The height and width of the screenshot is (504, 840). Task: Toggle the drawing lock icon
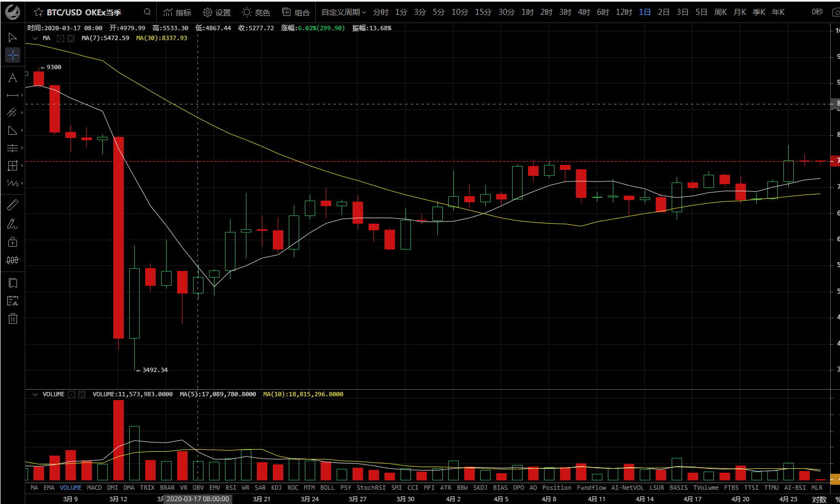click(13, 242)
